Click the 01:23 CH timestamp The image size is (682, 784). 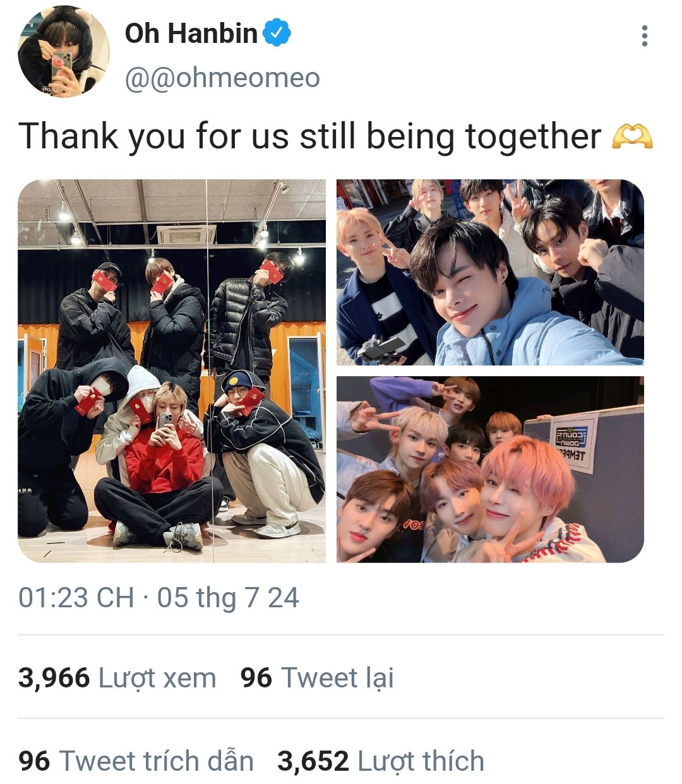76,597
